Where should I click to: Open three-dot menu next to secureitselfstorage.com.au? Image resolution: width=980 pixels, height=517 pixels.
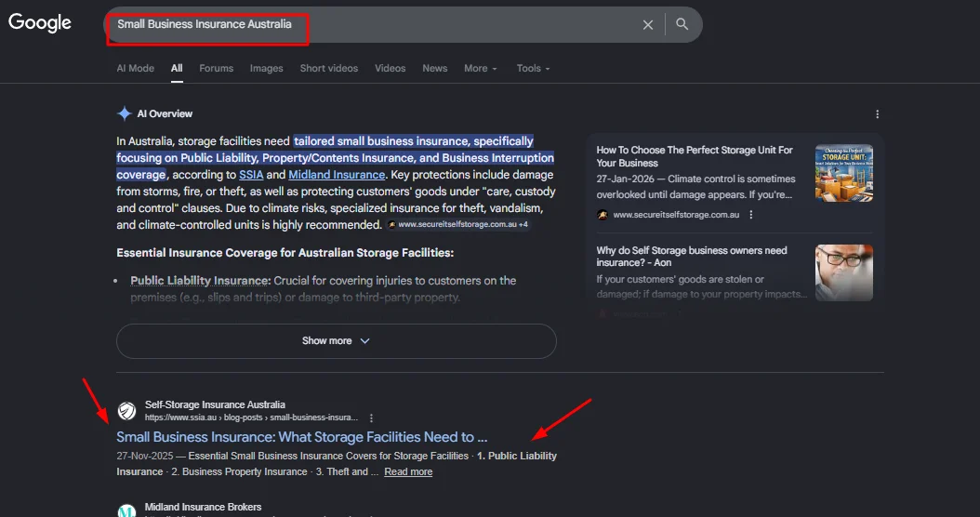751,215
